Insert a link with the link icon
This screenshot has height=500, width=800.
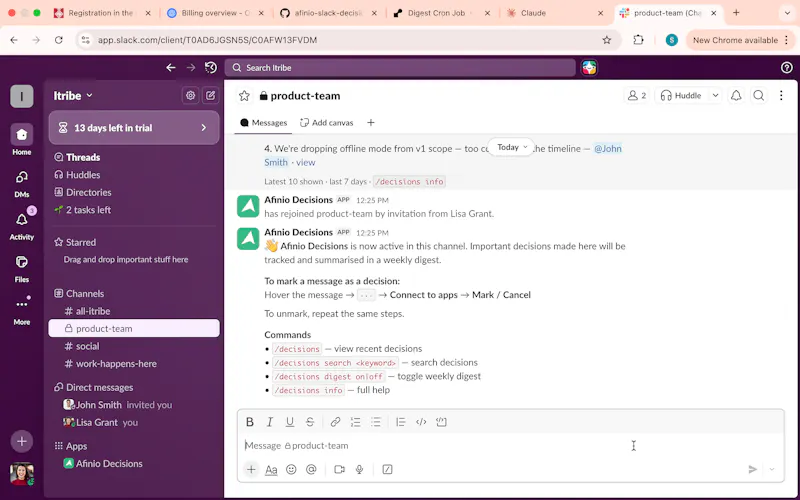[335, 422]
